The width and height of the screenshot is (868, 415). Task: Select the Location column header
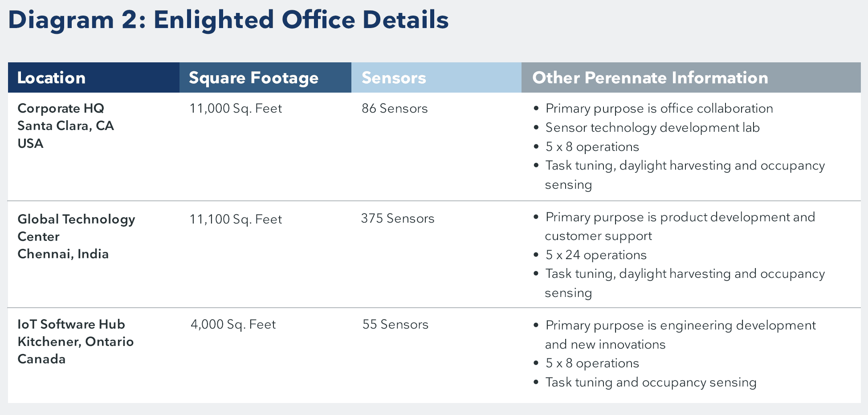coord(51,78)
